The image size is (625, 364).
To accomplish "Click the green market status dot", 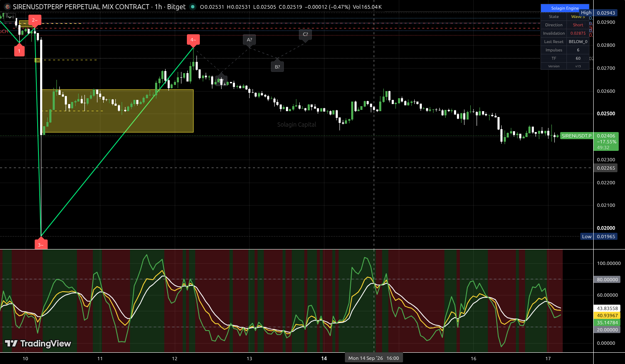I will [192, 7].
